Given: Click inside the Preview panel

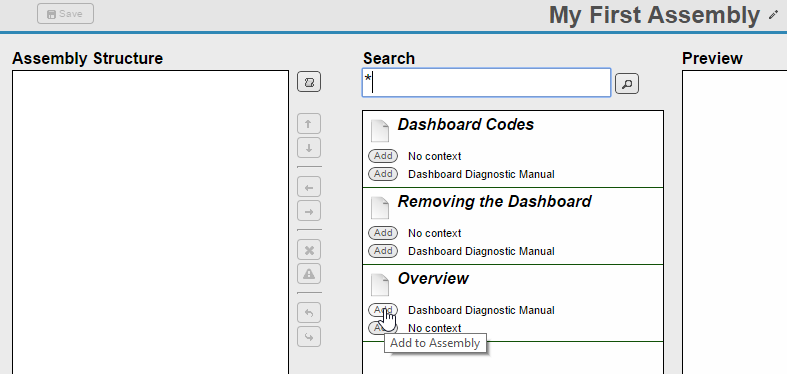Looking at the screenshot, I should [x=734, y=222].
